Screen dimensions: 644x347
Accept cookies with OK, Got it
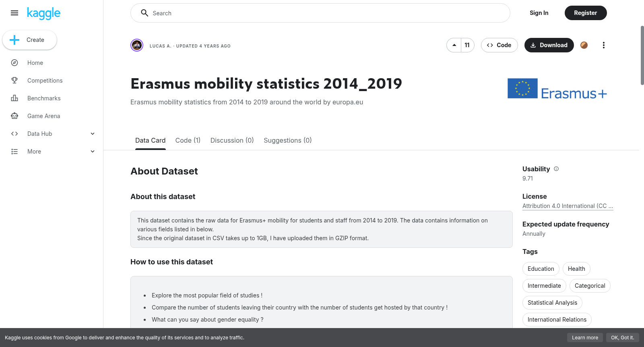click(622, 338)
